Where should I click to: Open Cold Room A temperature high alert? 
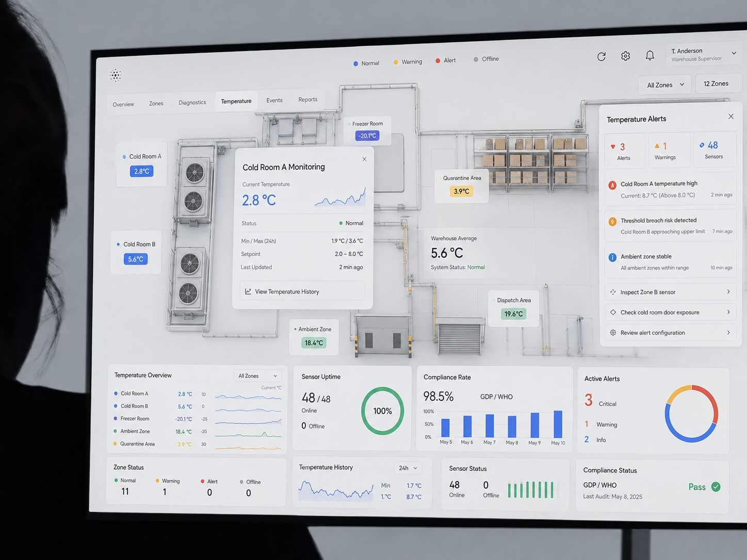[670, 189]
